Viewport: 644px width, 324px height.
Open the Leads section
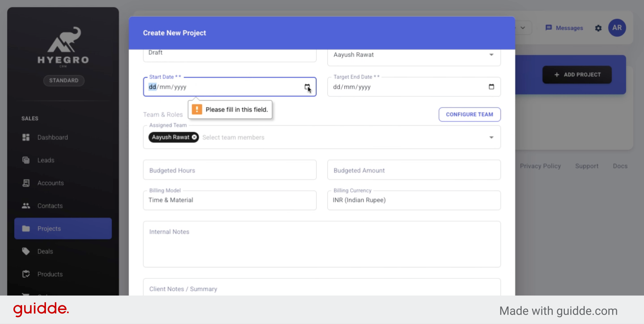46,160
